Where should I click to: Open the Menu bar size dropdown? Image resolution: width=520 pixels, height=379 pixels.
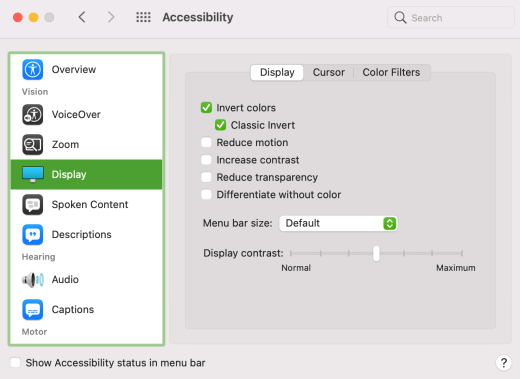pyautogui.click(x=338, y=223)
